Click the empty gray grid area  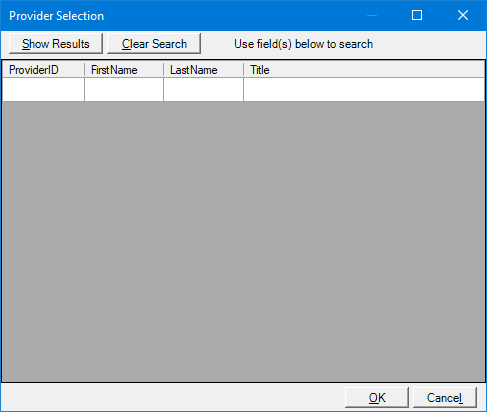(x=243, y=241)
